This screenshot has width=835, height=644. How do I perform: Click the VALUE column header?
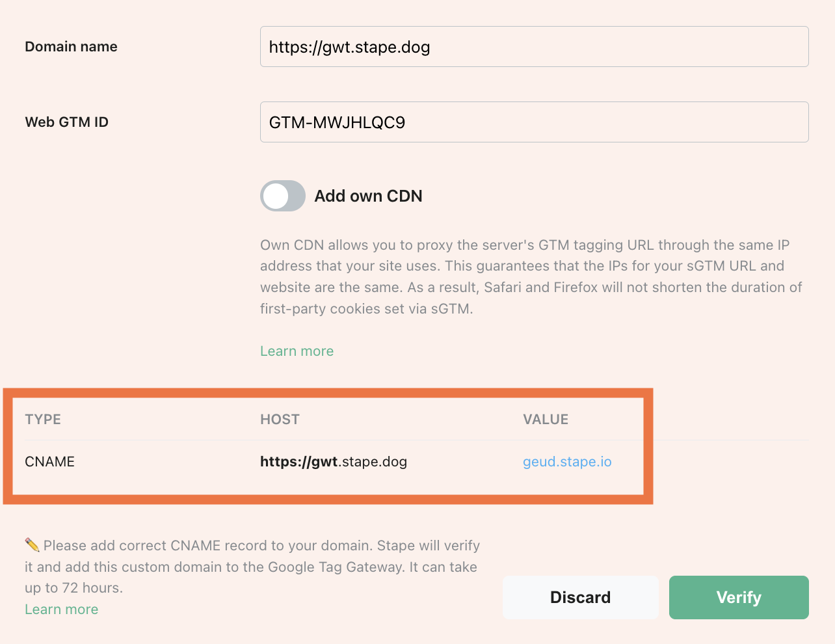pos(546,420)
